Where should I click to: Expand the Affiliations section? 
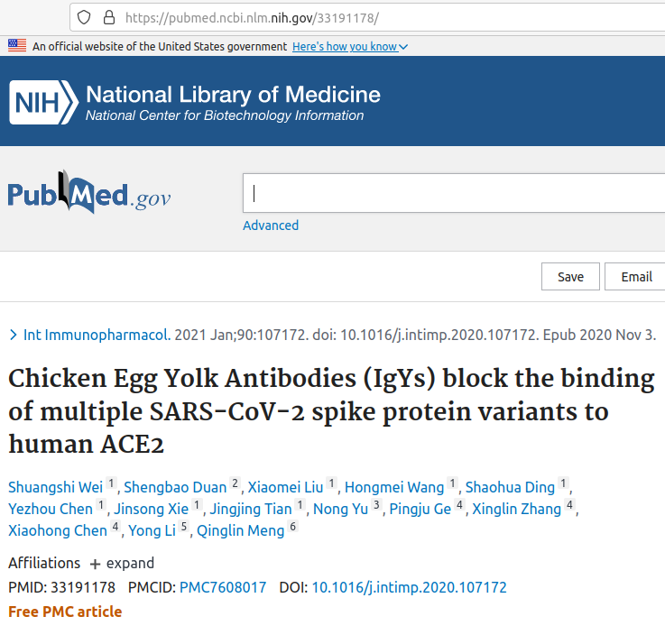pyautogui.click(x=122, y=564)
